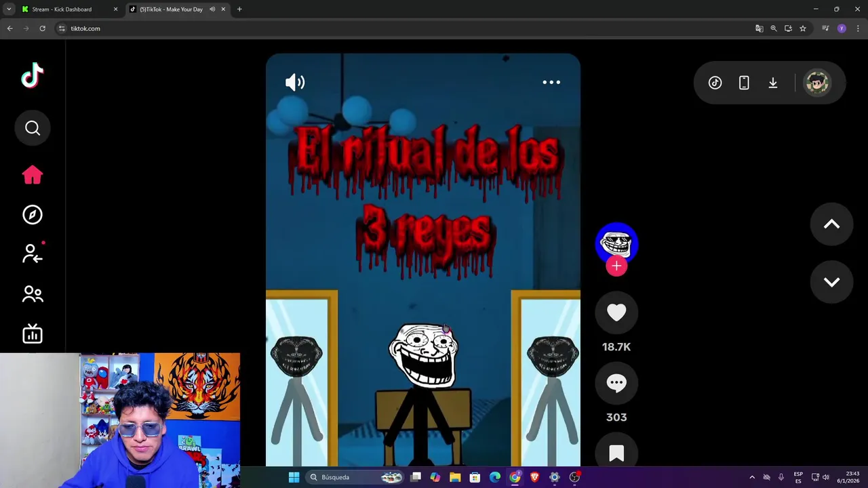Open the Windows Start menu
Screen dimensions: 868x488
[294, 477]
